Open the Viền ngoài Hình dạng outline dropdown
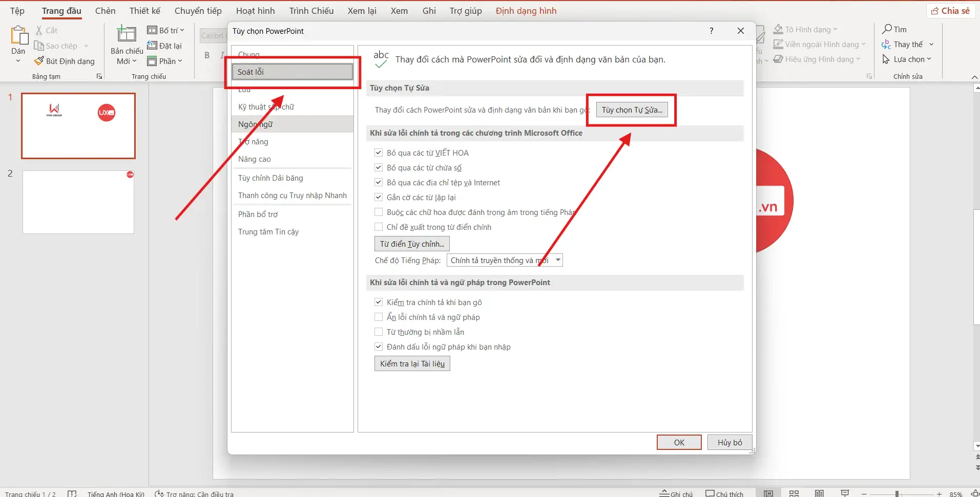 [x=819, y=45]
